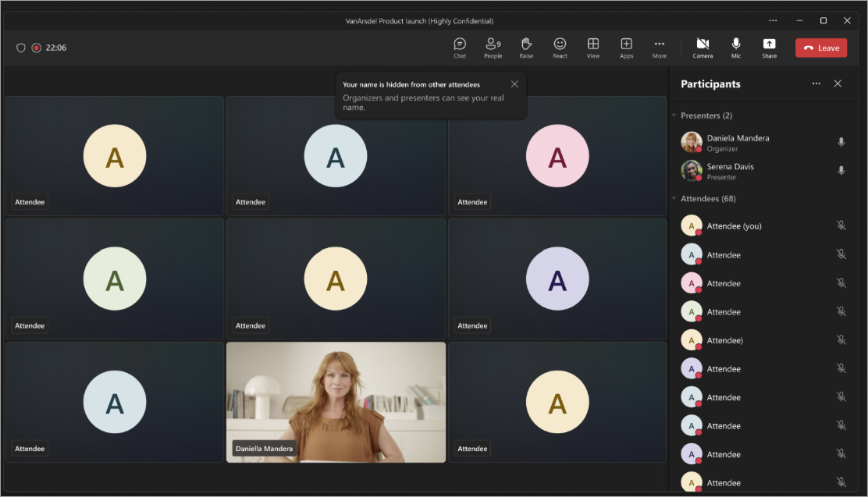Screen dimensions: 868x497
Task: Open Participants panel more options menu
Action: (816, 83)
